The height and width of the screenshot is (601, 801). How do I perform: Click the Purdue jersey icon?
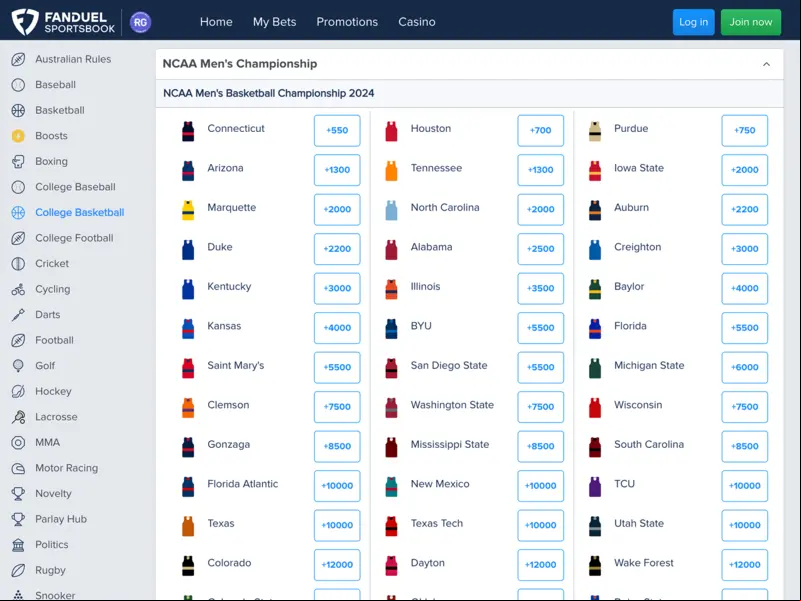tap(595, 131)
